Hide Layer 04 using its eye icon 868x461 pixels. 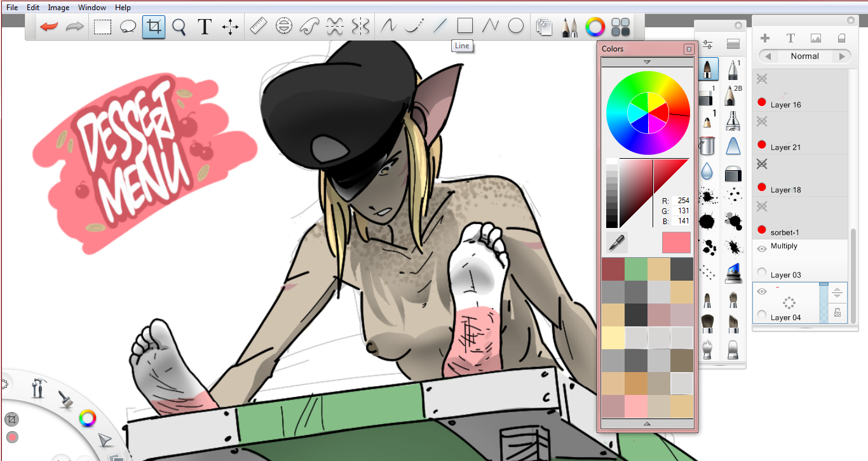click(762, 291)
